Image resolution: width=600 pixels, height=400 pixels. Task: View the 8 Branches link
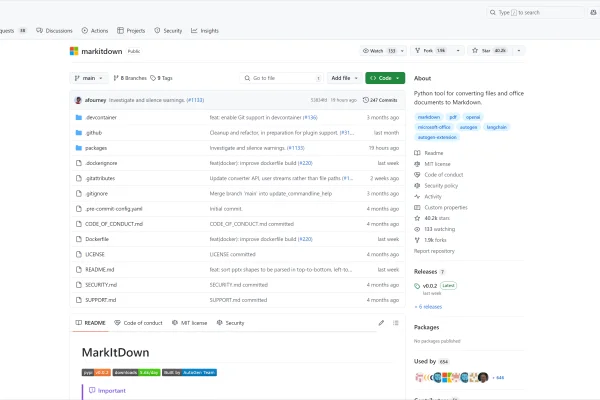tap(130, 78)
